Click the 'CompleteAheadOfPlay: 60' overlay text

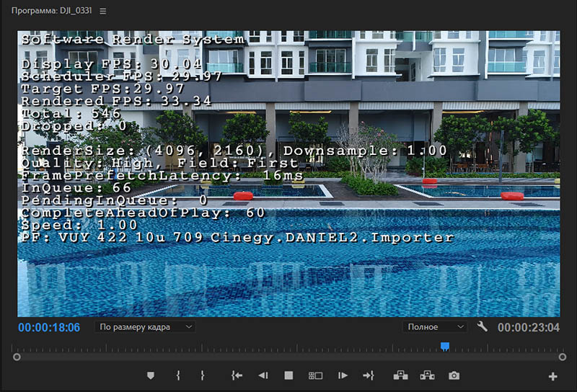143,213
